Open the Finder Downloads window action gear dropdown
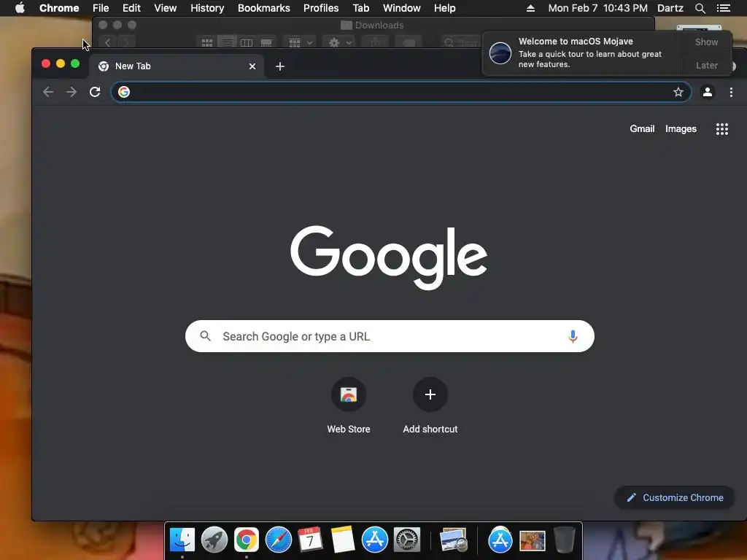 339,42
